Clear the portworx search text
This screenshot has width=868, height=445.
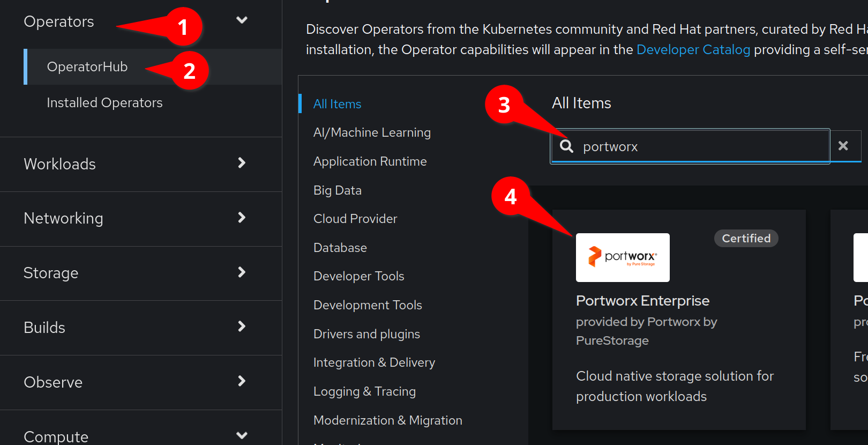click(x=843, y=146)
